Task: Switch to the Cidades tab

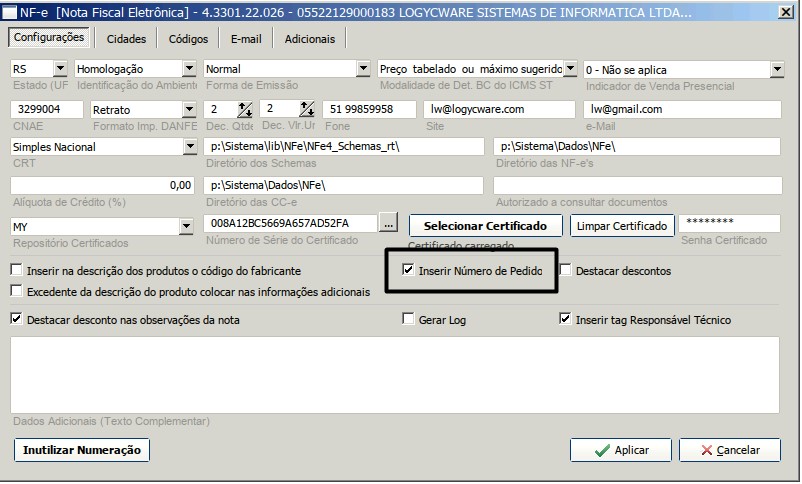Action: tap(127, 39)
